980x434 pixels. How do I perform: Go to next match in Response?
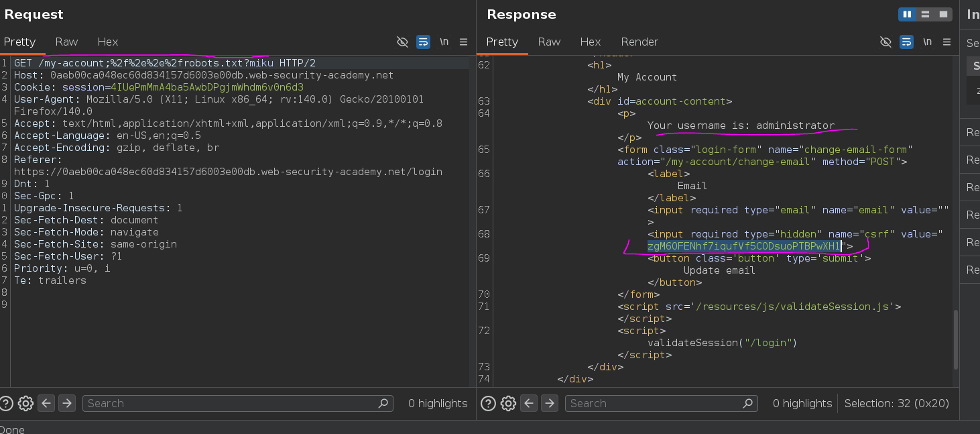click(550, 403)
